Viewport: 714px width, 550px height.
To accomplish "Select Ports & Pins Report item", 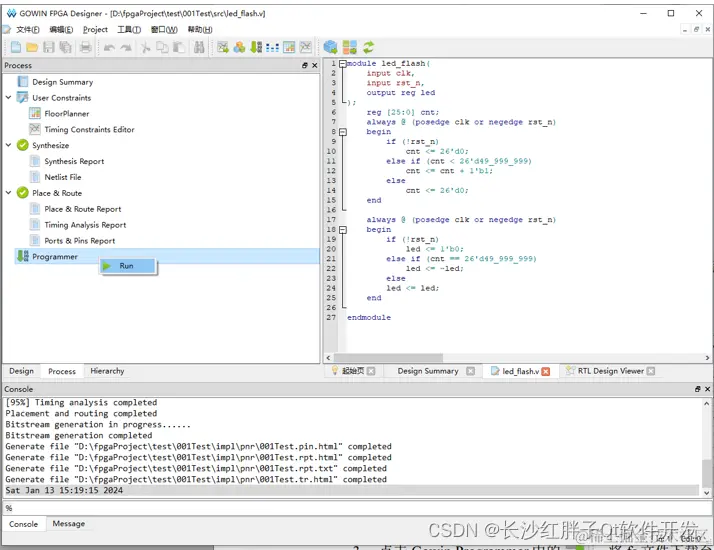I will point(80,241).
